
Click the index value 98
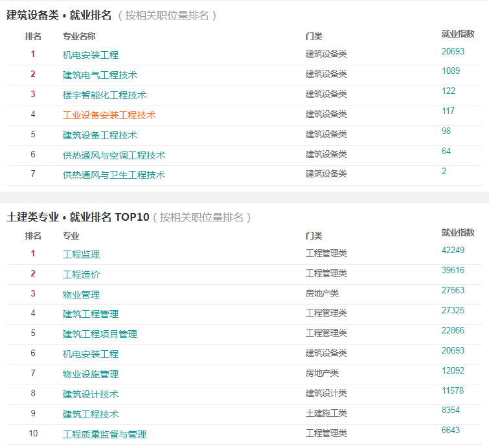coord(446,131)
